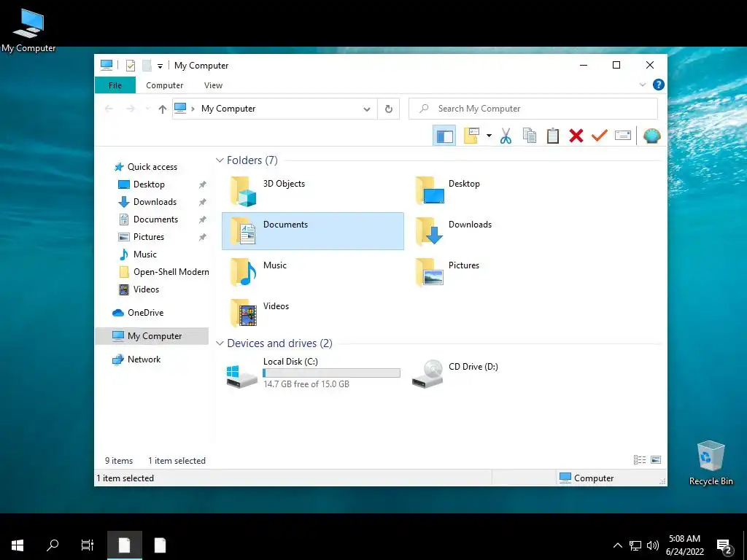
Task: Toggle the navigation pane toolbar button
Action: click(444, 136)
